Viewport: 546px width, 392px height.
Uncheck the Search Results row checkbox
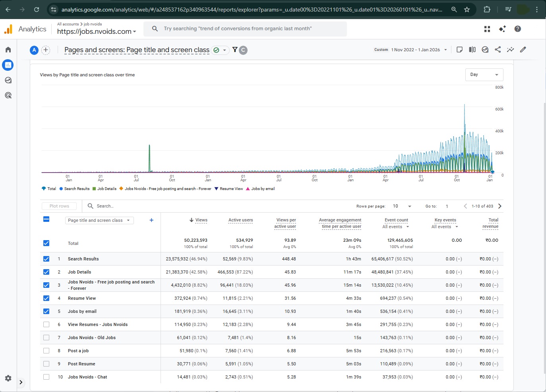pos(46,259)
